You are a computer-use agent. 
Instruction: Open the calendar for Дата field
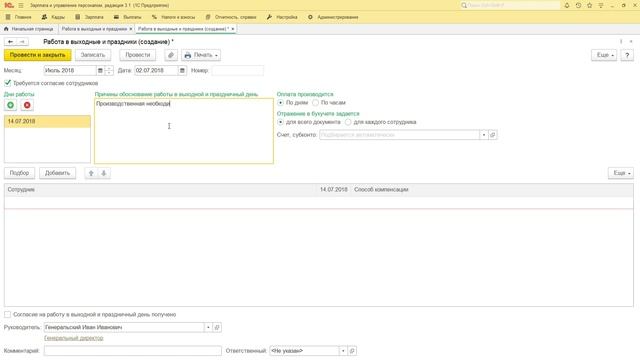pyautogui.click(x=182, y=71)
